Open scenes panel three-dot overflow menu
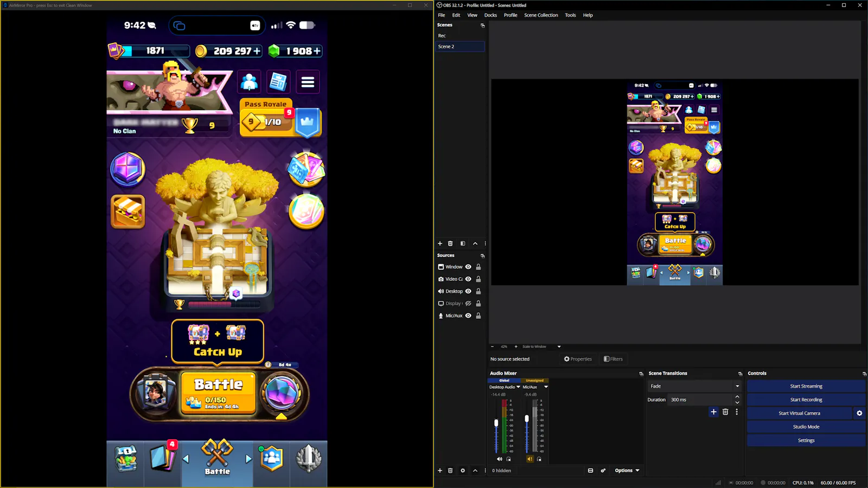Image resolution: width=868 pixels, height=488 pixels. click(486, 243)
